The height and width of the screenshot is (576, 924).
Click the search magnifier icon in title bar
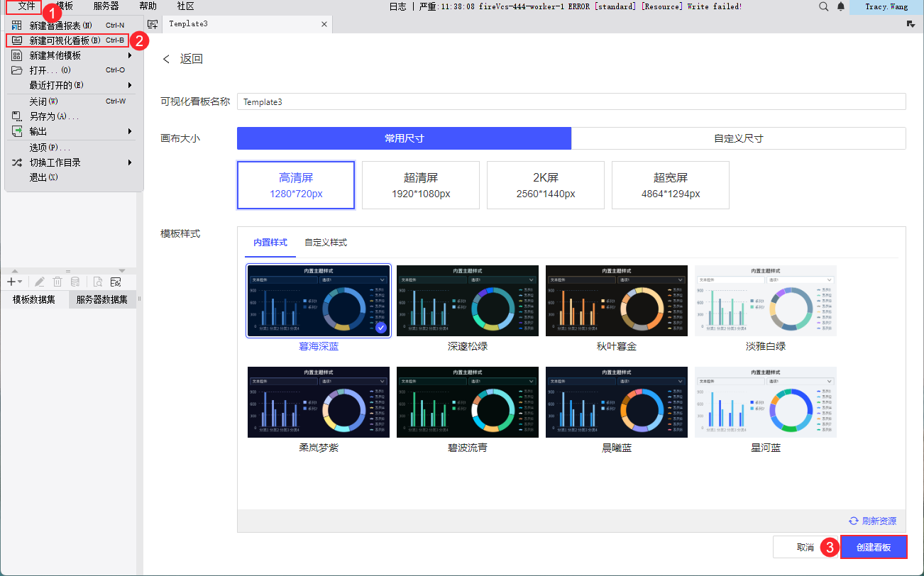click(823, 6)
